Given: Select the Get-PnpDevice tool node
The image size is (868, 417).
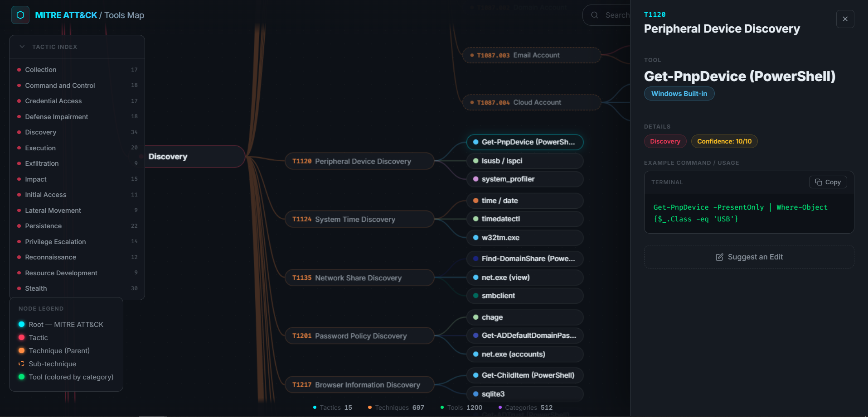Looking at the screenshot, I should (525, 142).
